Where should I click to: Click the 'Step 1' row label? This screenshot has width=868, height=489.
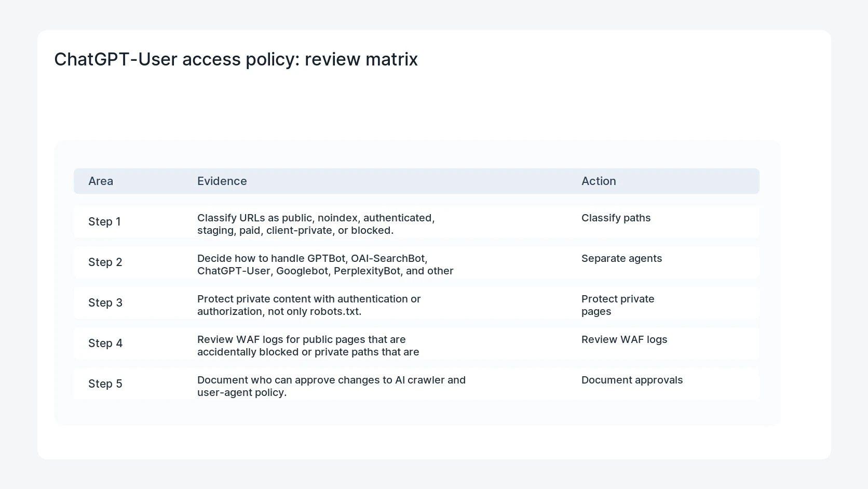104,221
